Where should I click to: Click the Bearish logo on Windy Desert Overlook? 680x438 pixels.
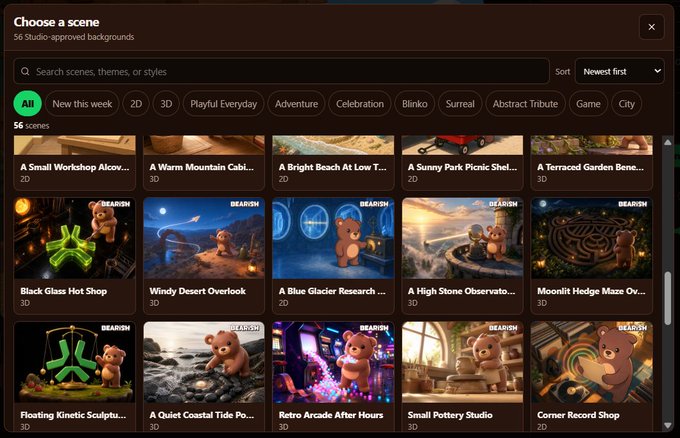click(x=245, y=204)
